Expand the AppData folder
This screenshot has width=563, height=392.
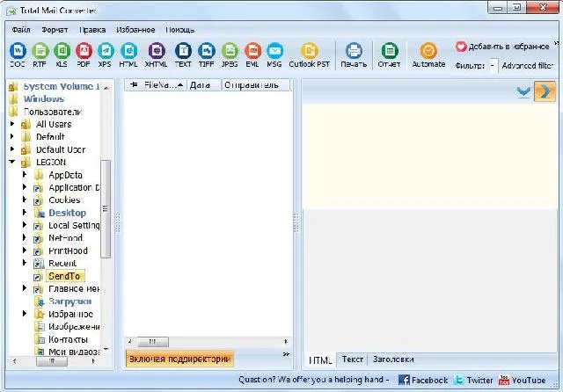(x=25, y=174)
